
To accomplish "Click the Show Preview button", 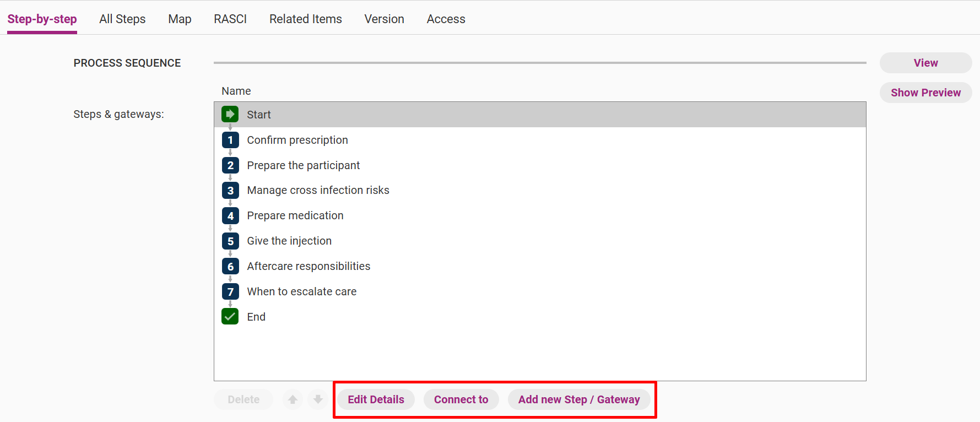I will coord(925,93).
